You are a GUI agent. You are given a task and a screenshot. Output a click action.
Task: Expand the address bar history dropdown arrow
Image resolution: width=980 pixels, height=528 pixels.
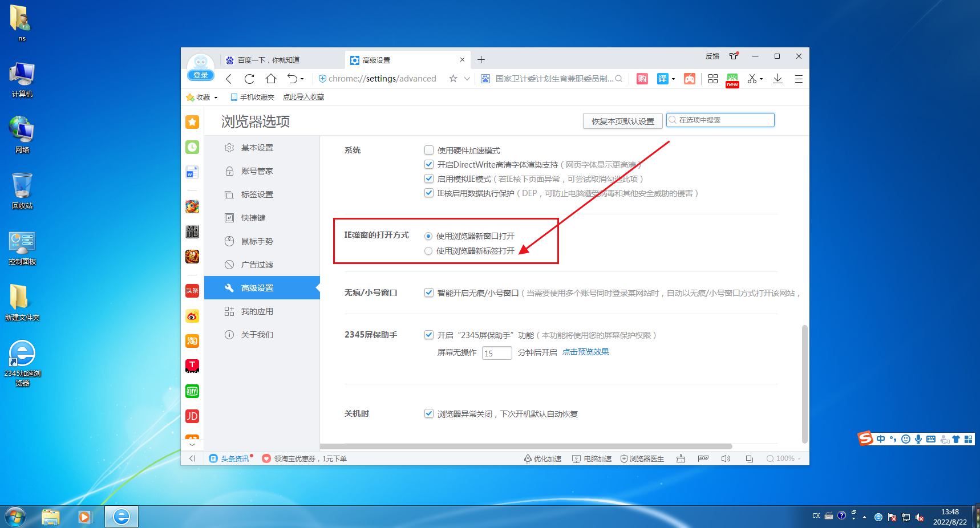[x=467, y=79]
